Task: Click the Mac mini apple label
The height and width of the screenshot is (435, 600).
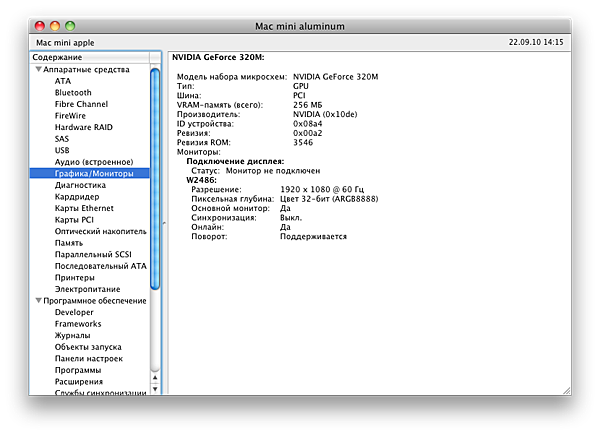Action: point(65,43)
